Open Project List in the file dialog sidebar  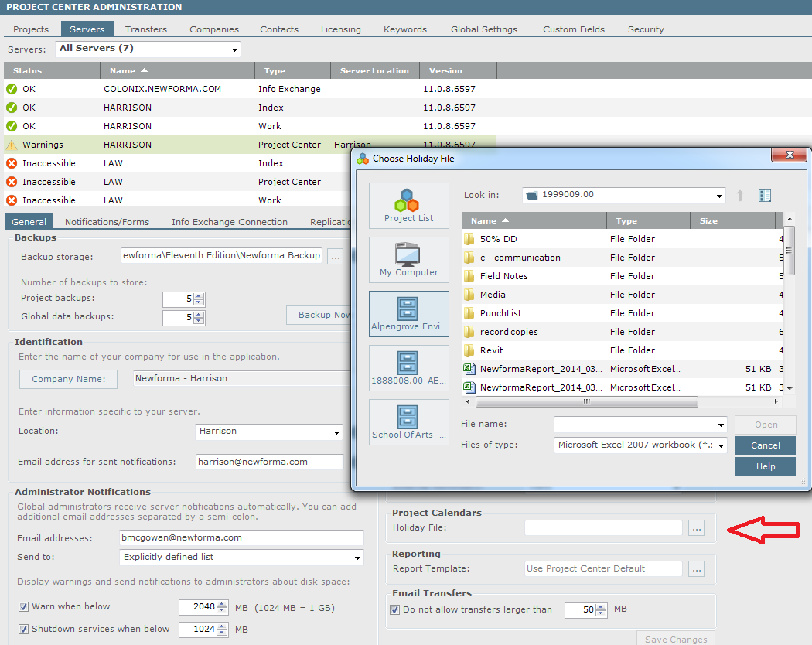408,206
